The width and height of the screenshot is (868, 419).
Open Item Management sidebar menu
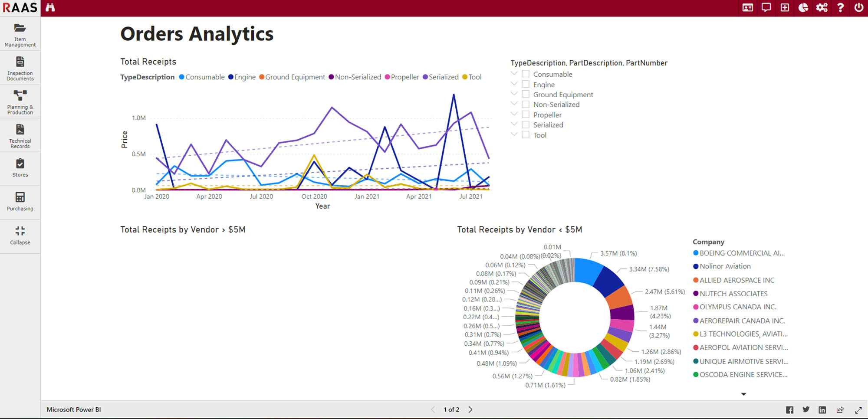coord(20,34)
